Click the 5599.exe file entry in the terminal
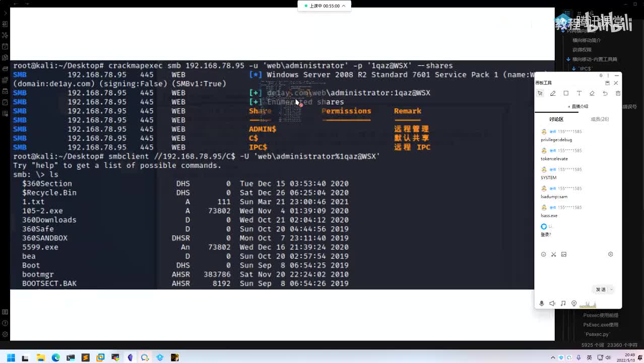This screenshot has height=363, width=644. [x=40, y=247]
